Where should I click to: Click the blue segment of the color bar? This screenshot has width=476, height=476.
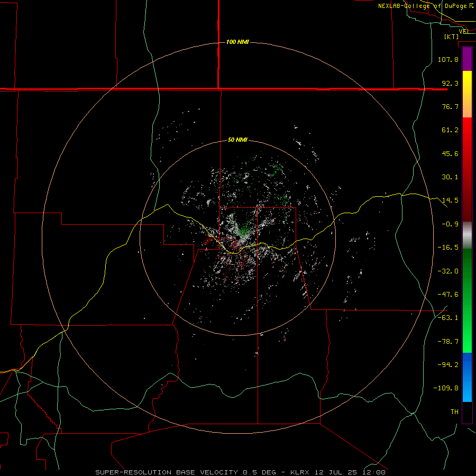click(467, 377)
